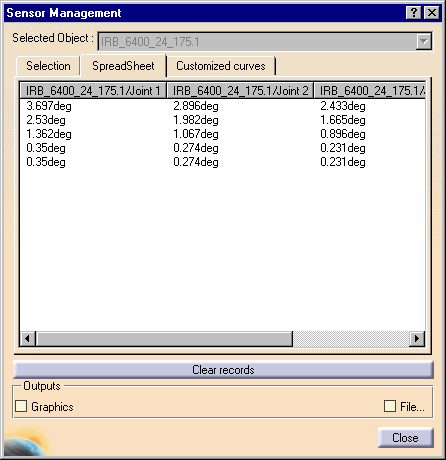Click the left scroll arrow icon

(28, 339)
